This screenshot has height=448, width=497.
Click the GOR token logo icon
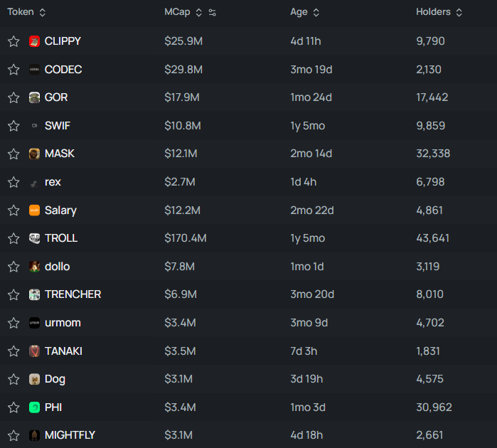pos(34,97)
